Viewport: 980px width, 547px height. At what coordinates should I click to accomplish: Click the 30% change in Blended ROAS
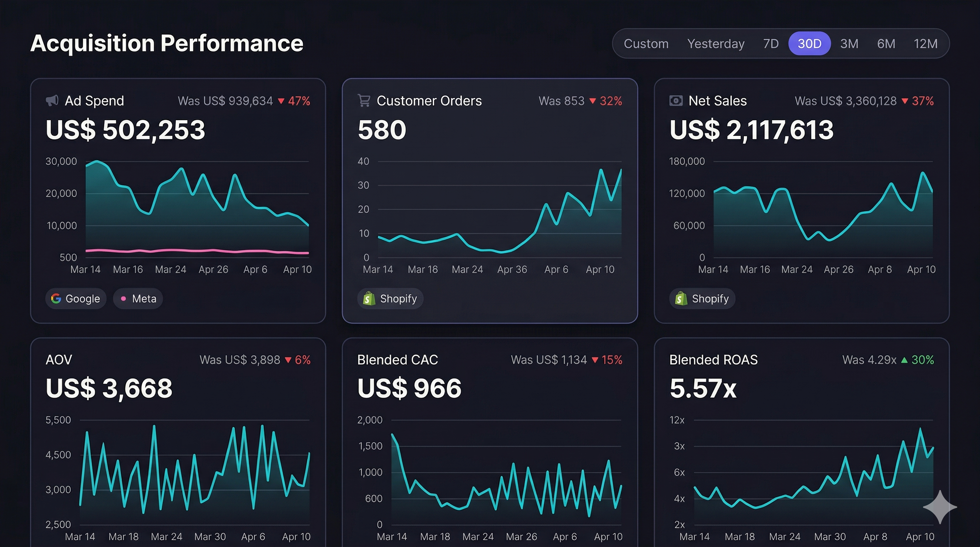tap(923, 360)
